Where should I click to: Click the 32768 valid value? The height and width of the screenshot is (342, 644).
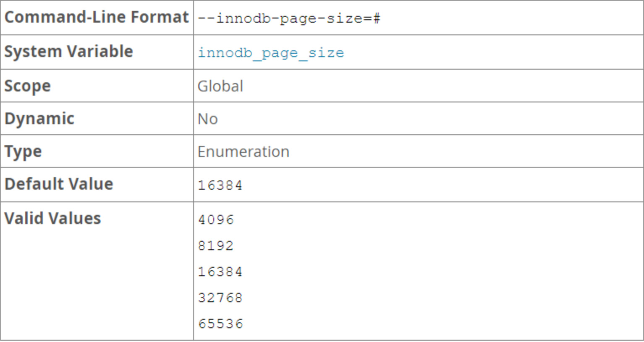point(220,298)
